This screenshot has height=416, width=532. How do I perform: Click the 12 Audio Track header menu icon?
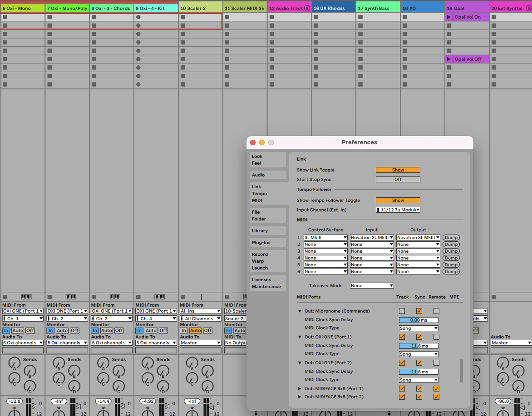pyautogui.click(x=307, y=8)
